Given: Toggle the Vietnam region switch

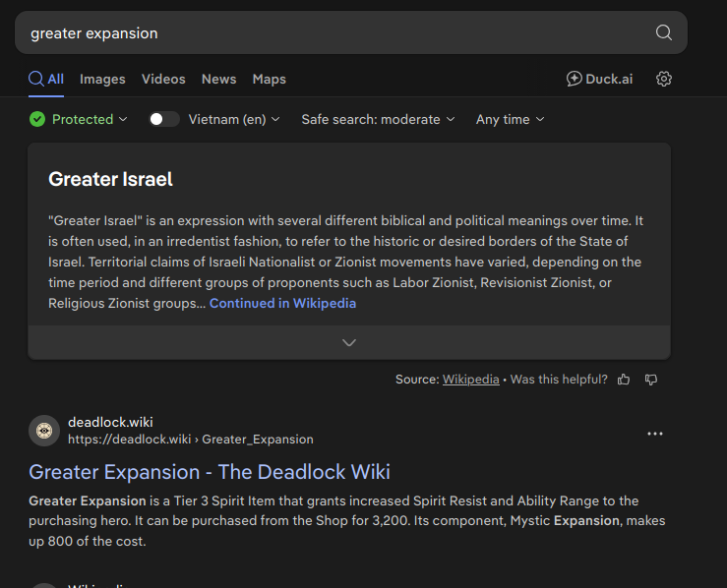Looking at the screenshot, I should (x=163, y=119).
